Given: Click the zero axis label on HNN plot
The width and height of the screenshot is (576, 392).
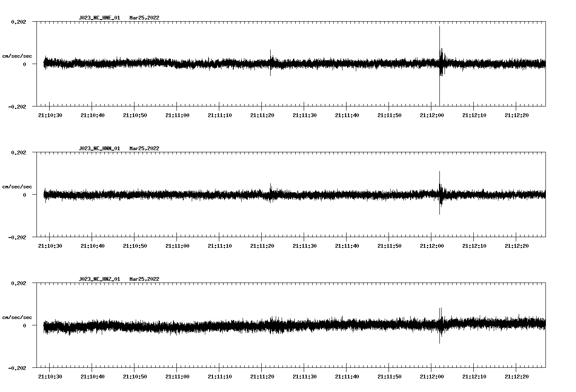Looking at the screenshot, I should [x=25, y=195].
